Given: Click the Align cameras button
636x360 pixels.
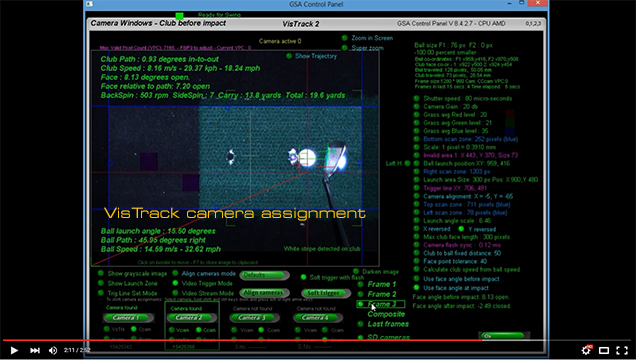Looking at the screenshot, I should click(264, 292).
